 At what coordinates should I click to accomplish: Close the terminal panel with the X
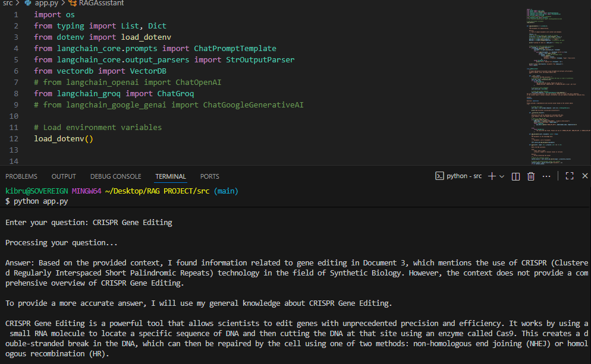(584, 176)
